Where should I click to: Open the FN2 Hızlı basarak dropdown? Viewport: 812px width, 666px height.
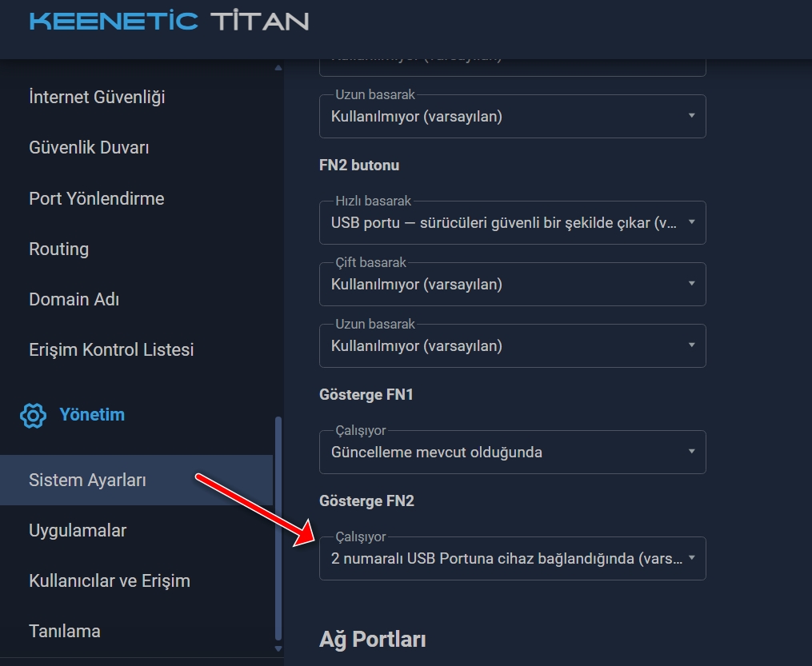[x=512, y=222]
